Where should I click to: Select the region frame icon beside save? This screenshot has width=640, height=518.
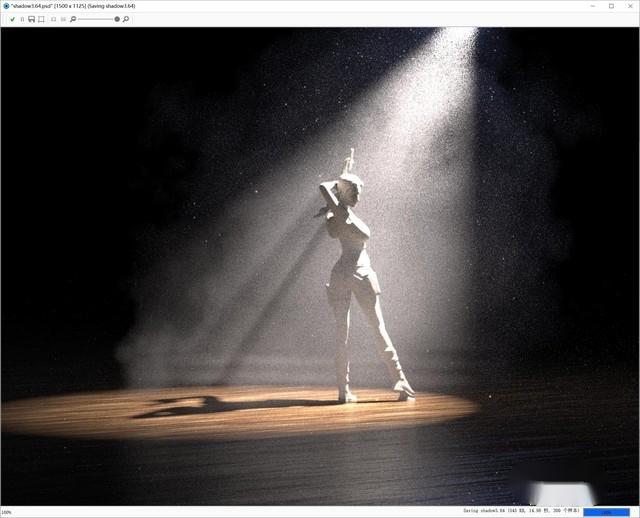(41, 19)
